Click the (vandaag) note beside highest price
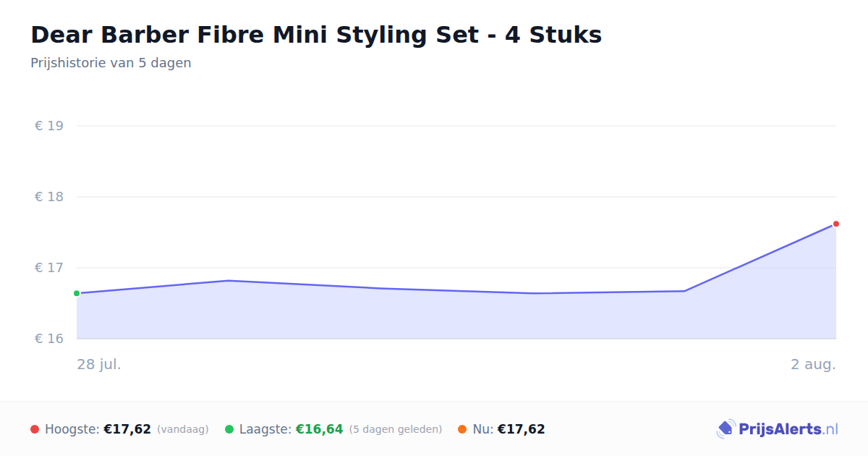The image size is (868, 456). click(x=182, y=429)
